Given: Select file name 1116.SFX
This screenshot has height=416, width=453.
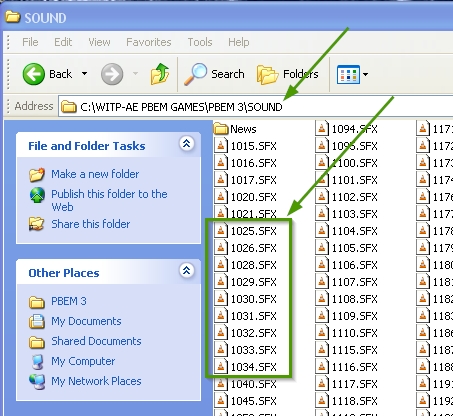Looking at the screenshot, I should [354, 367].
